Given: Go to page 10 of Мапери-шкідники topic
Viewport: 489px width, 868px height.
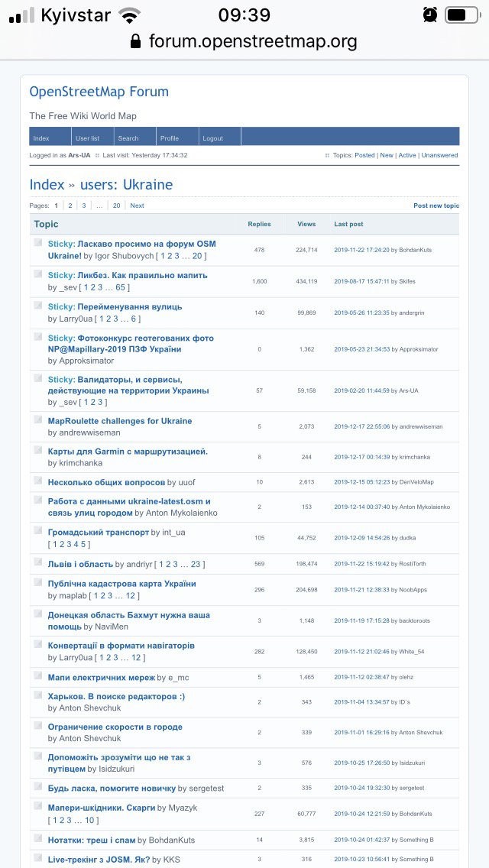Looking at the screenshot, I should tap(89, 820).
